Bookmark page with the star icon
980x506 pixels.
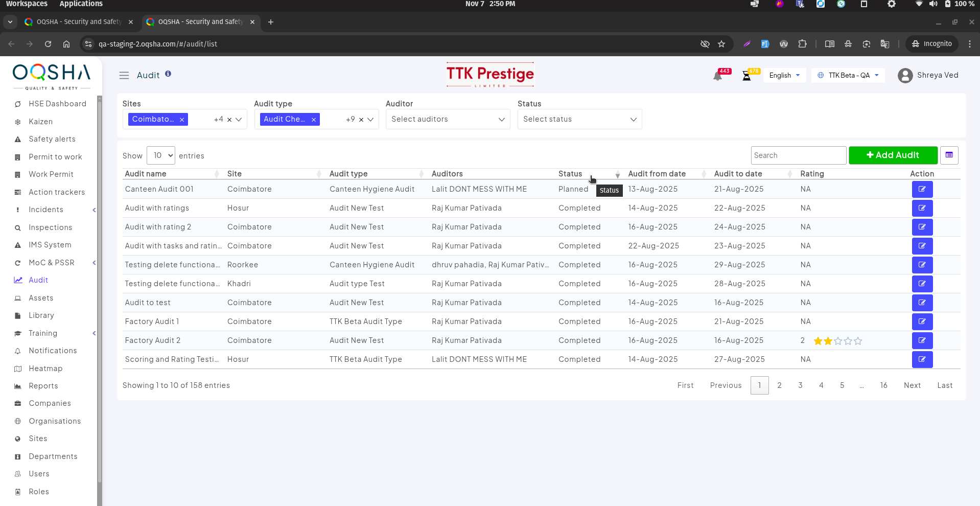click(721, 44)
